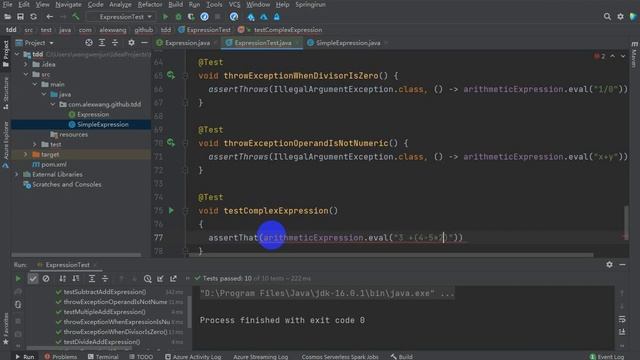Expand all test results in Run panel
Viewport: 640px width, 360px height.
click(92, 278)
